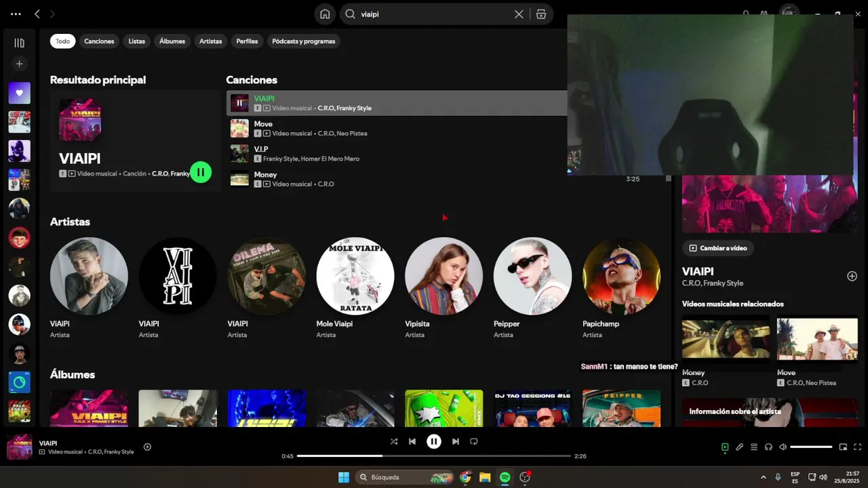Screen dimensions: 868x488
Task: Add current track with plus in player bar
Action: [x=147, y=447]
